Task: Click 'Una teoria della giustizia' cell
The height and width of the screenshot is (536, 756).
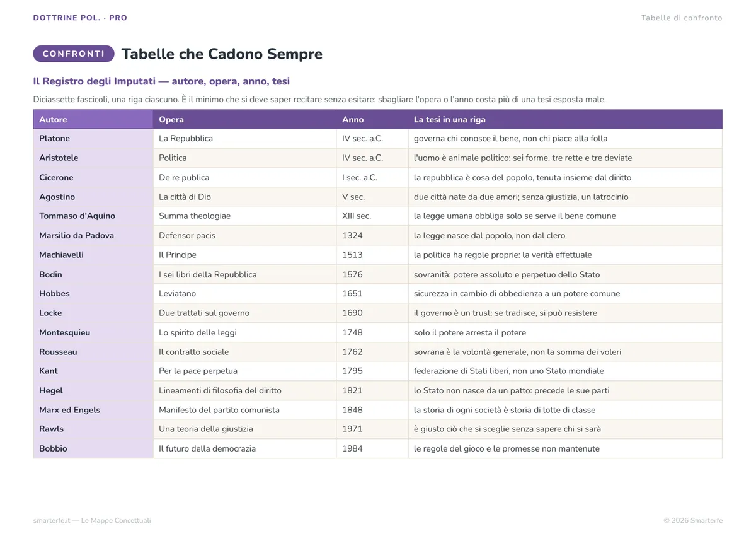Action: (244, 429)
